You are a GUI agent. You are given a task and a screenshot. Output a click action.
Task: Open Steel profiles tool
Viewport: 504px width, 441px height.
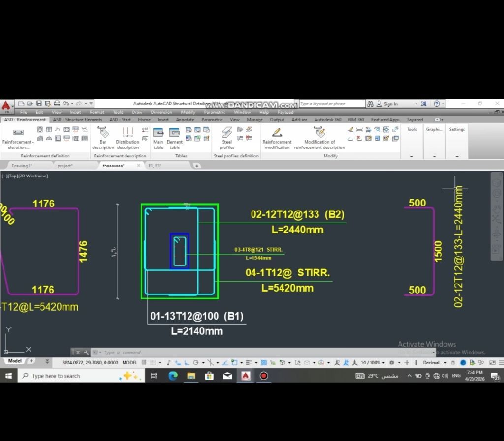(x=226, y=137)
